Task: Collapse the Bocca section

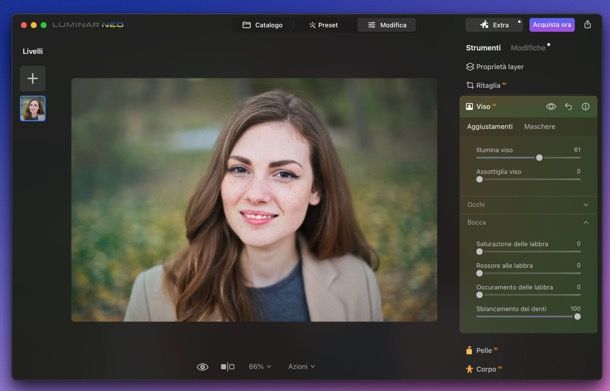Action: click(x=528, y=223)
